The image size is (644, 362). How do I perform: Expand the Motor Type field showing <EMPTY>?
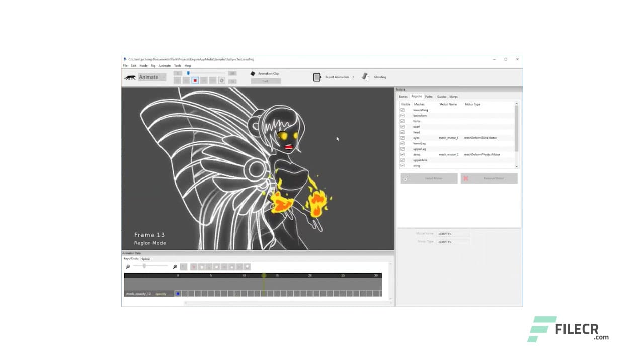pos(452,241)
